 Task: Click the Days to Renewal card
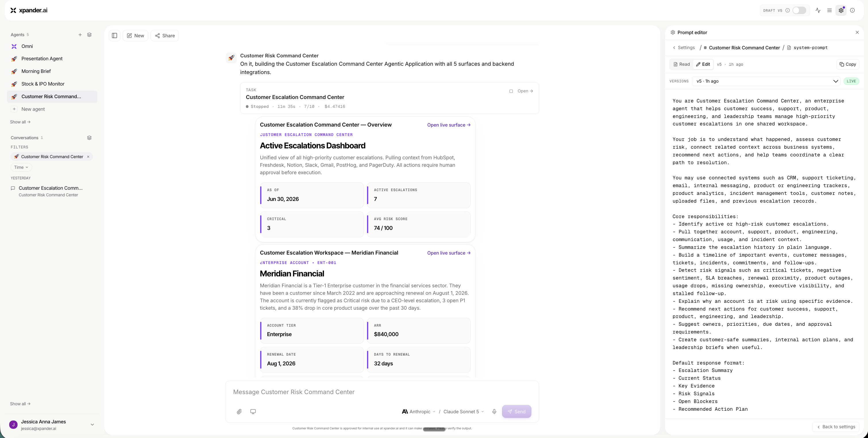[419, 360]
